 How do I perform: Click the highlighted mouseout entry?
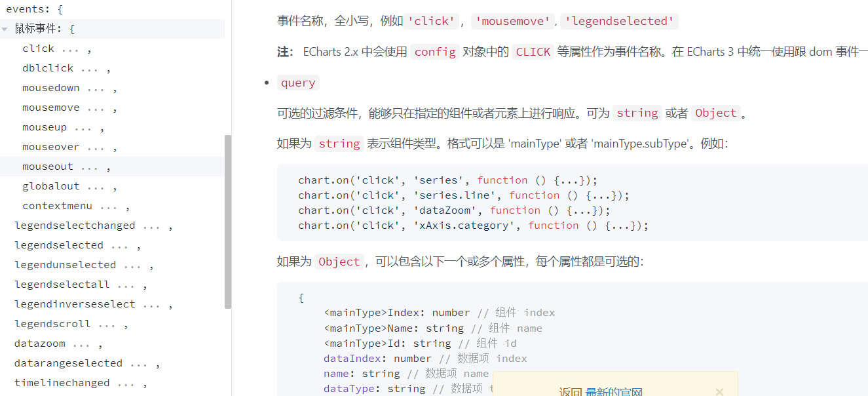48,167
